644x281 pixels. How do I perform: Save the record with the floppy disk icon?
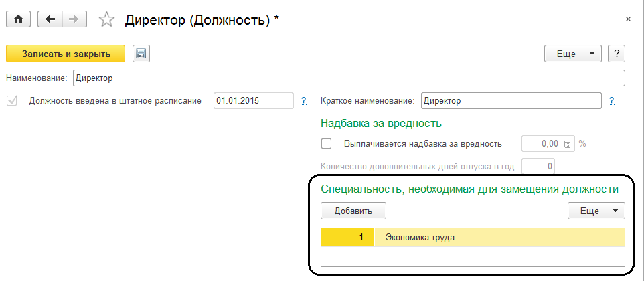coord(141,54)
